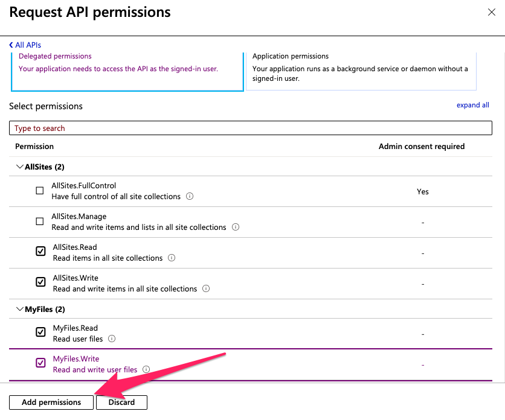Uncheck the MyFiles.Write checkbox
The image size is (505, 420).
(40, 363)
